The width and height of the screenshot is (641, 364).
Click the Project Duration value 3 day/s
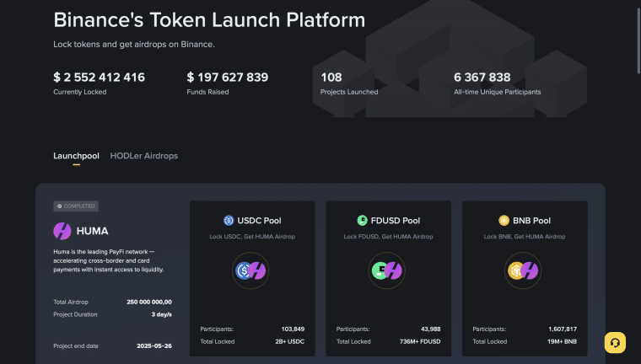coord(161,314)
